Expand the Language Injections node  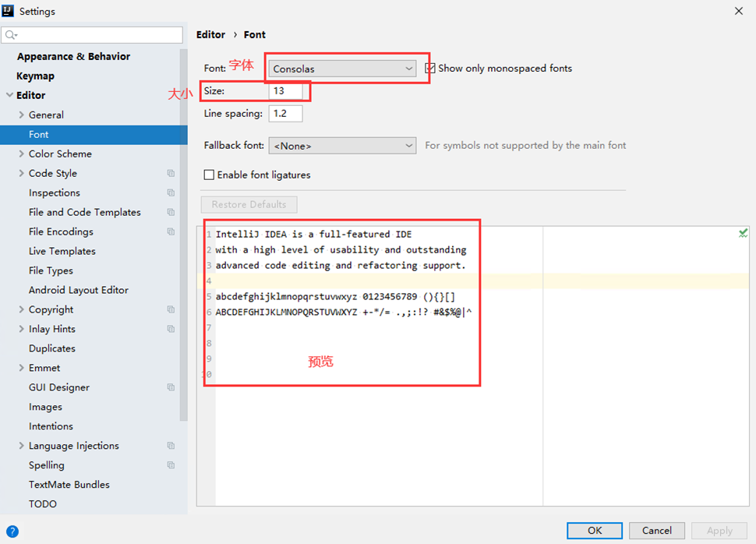click(21, 446)
